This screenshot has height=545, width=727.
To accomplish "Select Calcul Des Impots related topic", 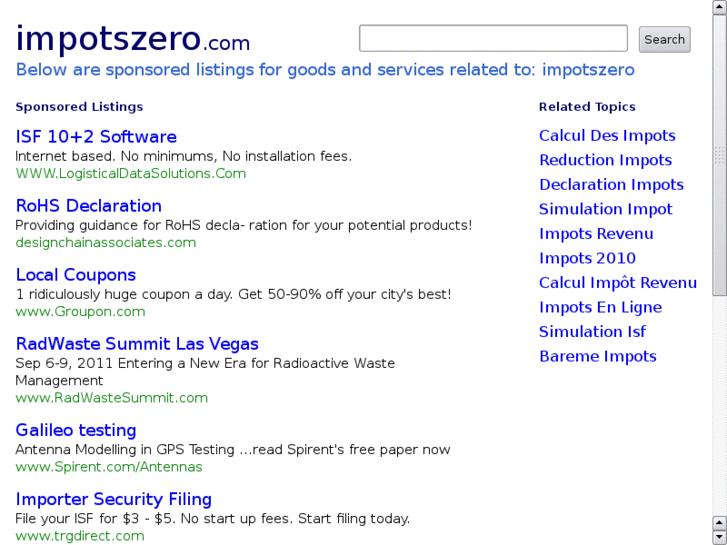I will click(x=607, y=136).
